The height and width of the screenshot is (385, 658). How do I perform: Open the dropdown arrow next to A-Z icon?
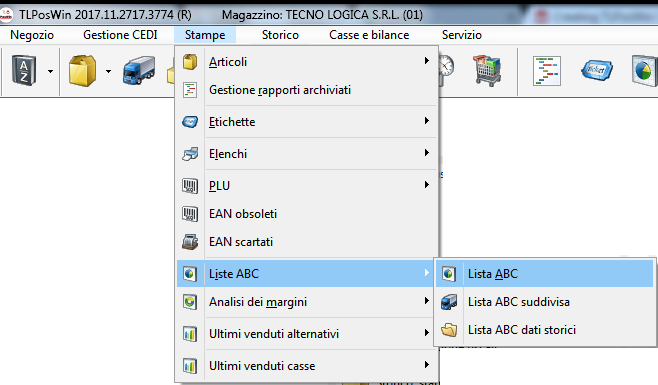tap(50, 71)
